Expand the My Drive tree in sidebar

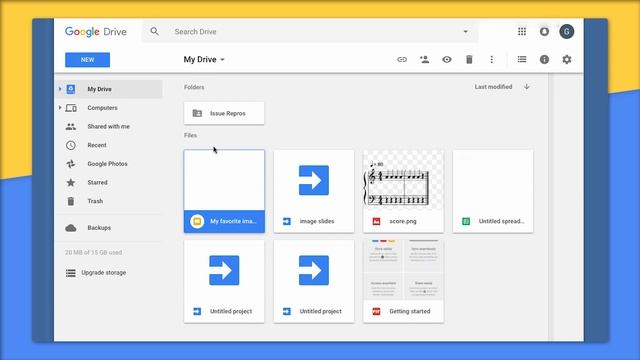pos(60,89)
